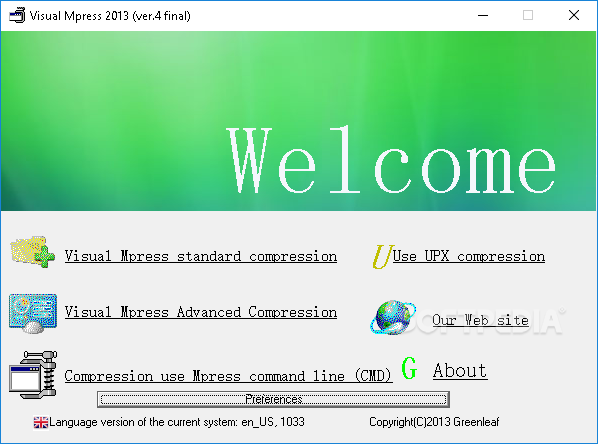Select Use UPX compression link
Viewport: 598px width, 444px height.
[x=469, y=256]
